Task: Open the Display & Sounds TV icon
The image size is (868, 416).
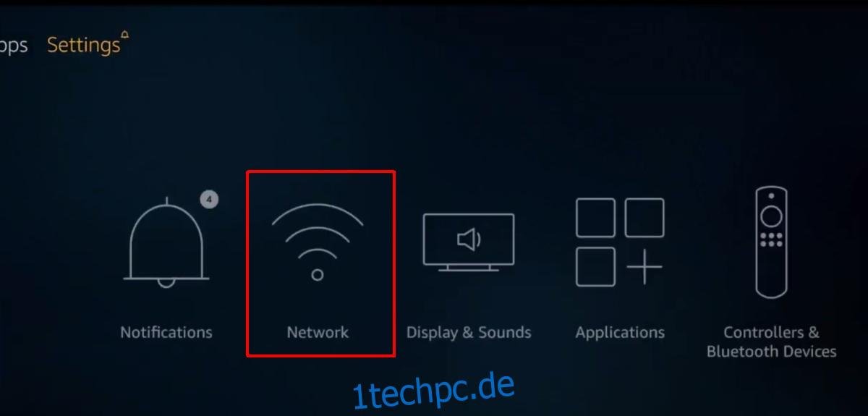Action: 469,242
